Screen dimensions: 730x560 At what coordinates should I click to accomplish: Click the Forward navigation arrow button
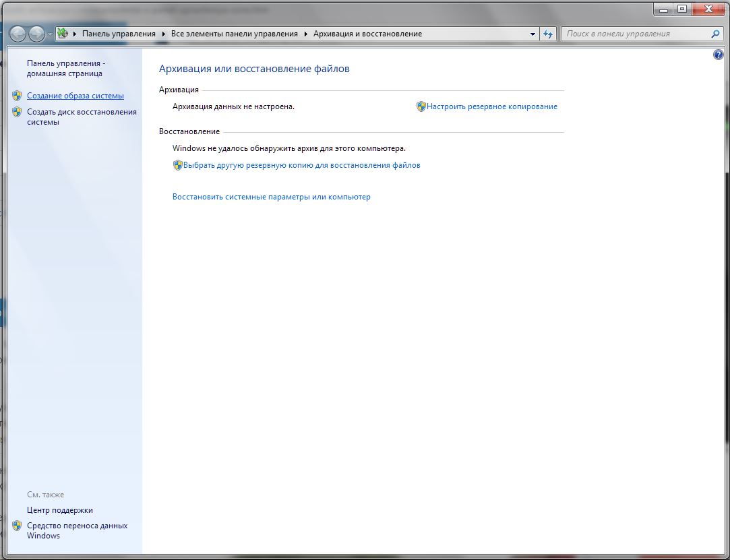pos(37,34)
